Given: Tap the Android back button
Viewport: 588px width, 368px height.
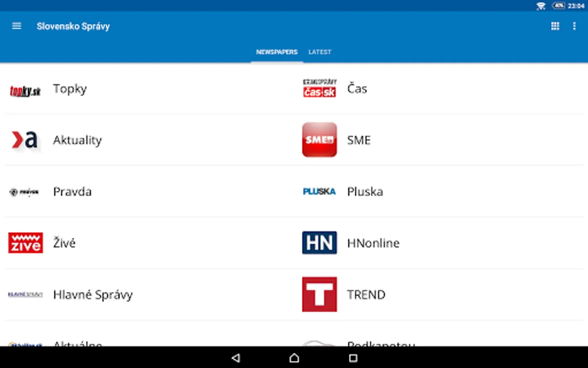Looking at the screenshot, I should [x=236, y=358].
